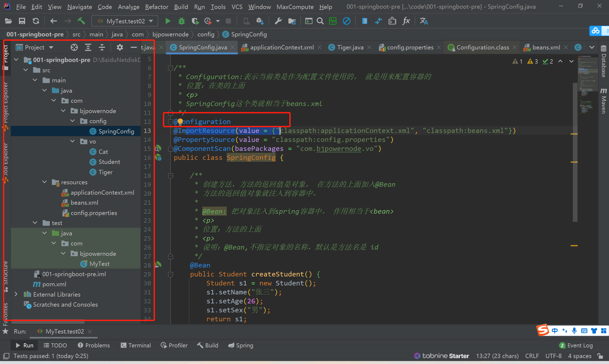Open the Terminal tool button
The image size is (609, 364).
pyautogui.click(x=136, y=345)
